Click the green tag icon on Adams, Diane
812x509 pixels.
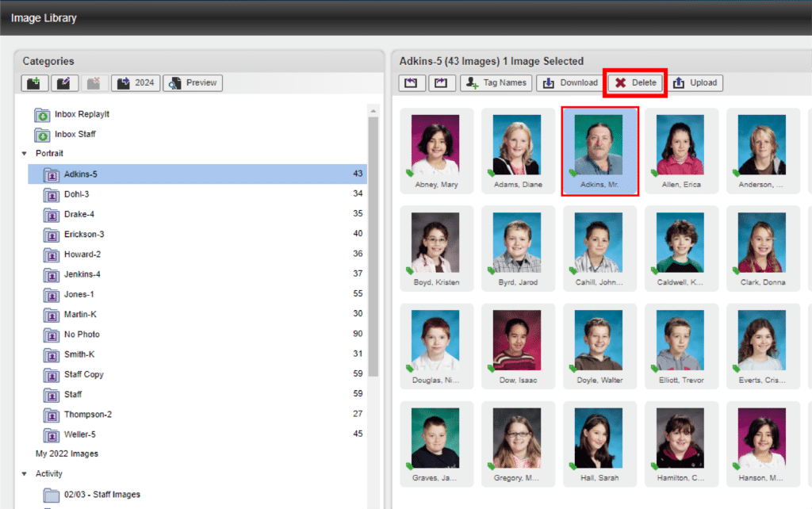tap(492, 173)
